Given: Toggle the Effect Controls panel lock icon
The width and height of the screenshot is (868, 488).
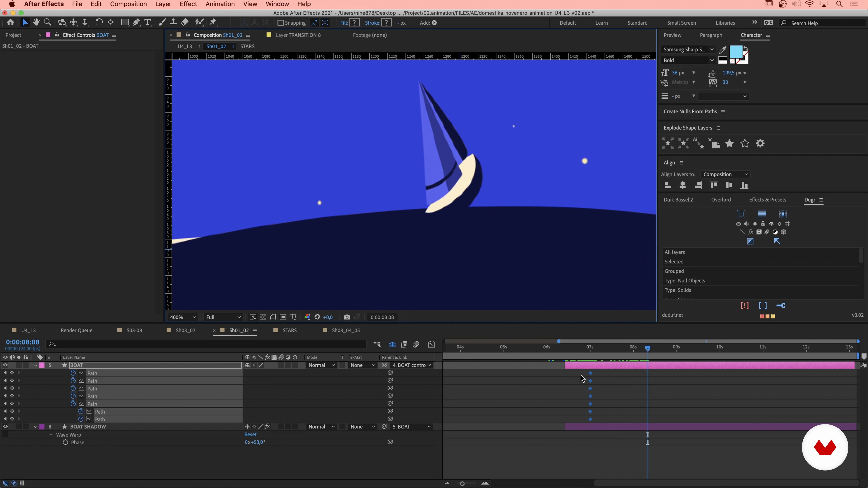Looking at the screenshot, I should point(57,35).
